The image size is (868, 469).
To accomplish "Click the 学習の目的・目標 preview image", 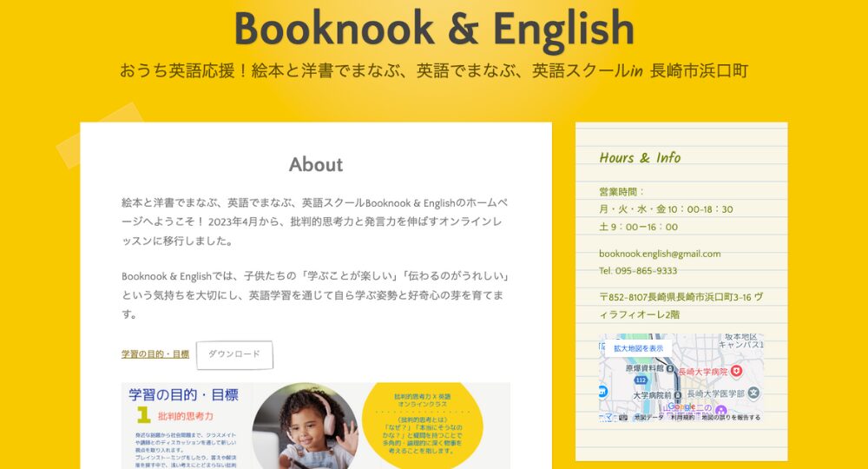I will pyautogui.click(x=316, y=426).
